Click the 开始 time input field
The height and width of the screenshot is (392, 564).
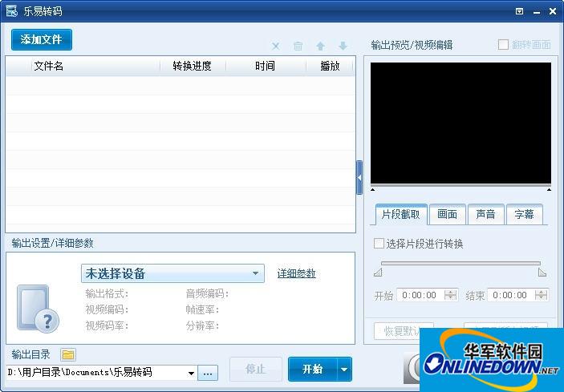(421, 295)
